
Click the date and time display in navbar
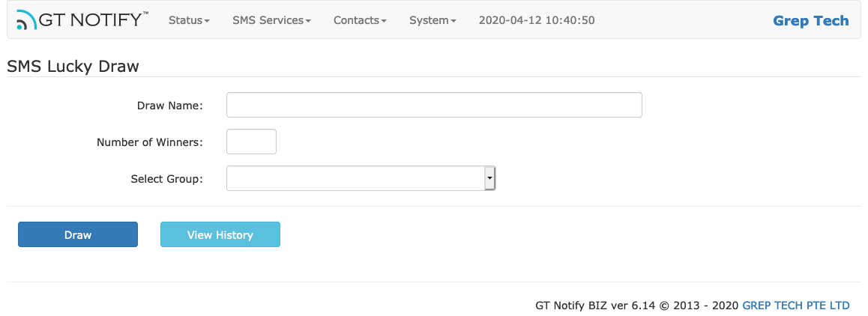click(537, 20)
